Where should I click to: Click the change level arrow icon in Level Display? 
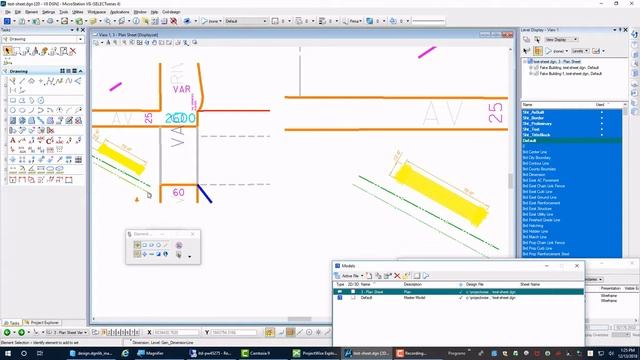click(x=527, y=51)
